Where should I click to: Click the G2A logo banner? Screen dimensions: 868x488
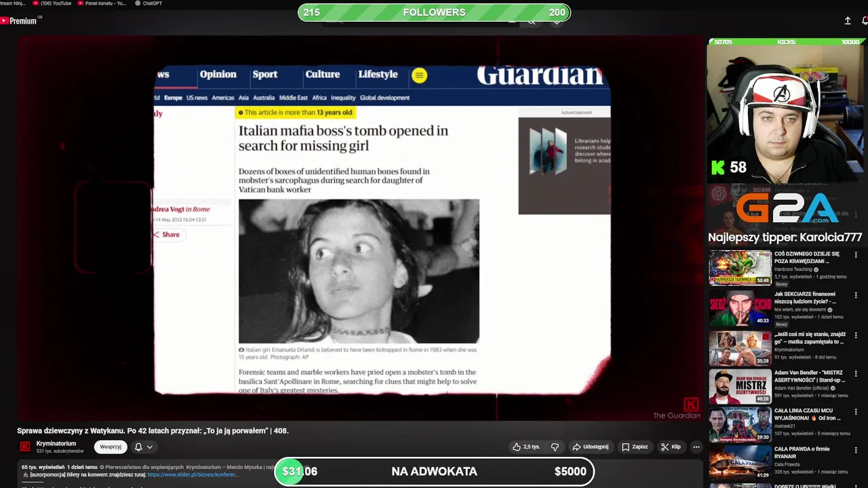(x=787, y=209)
